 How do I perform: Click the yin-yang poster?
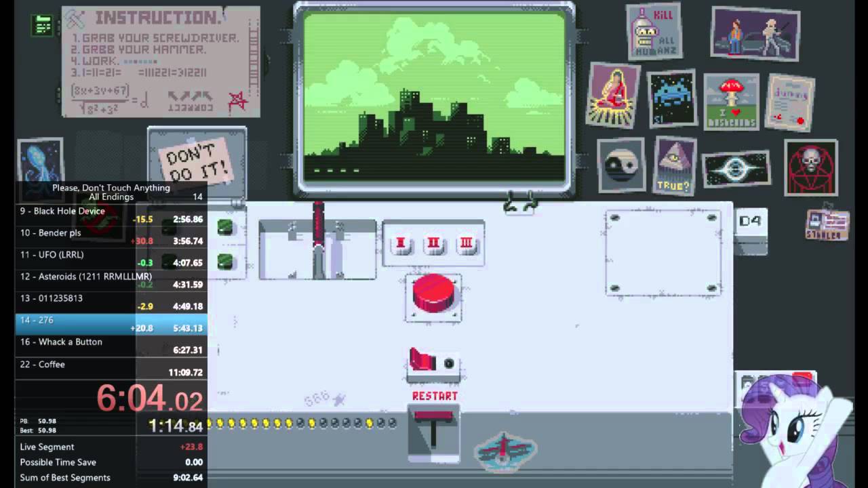point(621,165)
